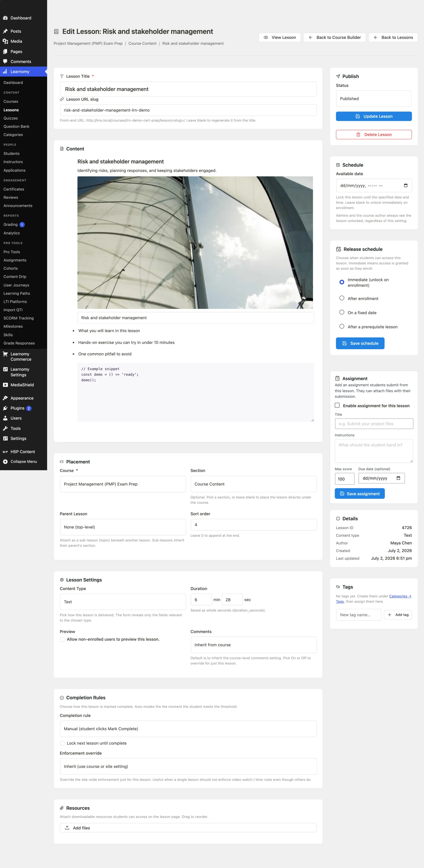Click the plus icon on Add tag

click(389, 615)
